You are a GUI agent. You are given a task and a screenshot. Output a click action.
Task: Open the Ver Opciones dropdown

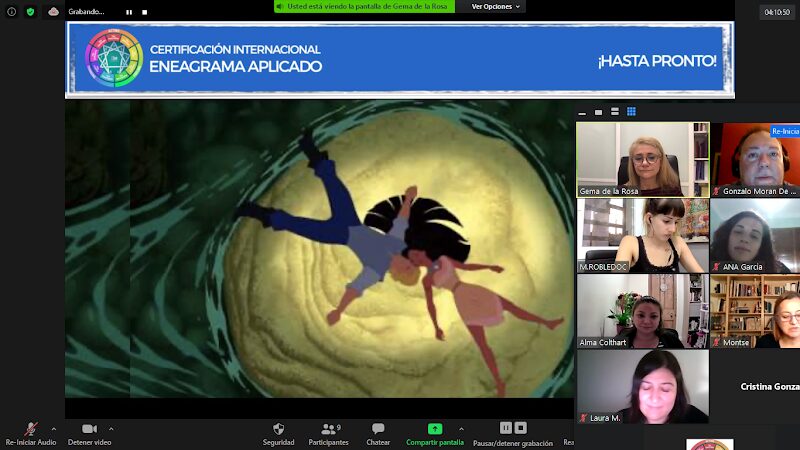click(x=495, y=7)
